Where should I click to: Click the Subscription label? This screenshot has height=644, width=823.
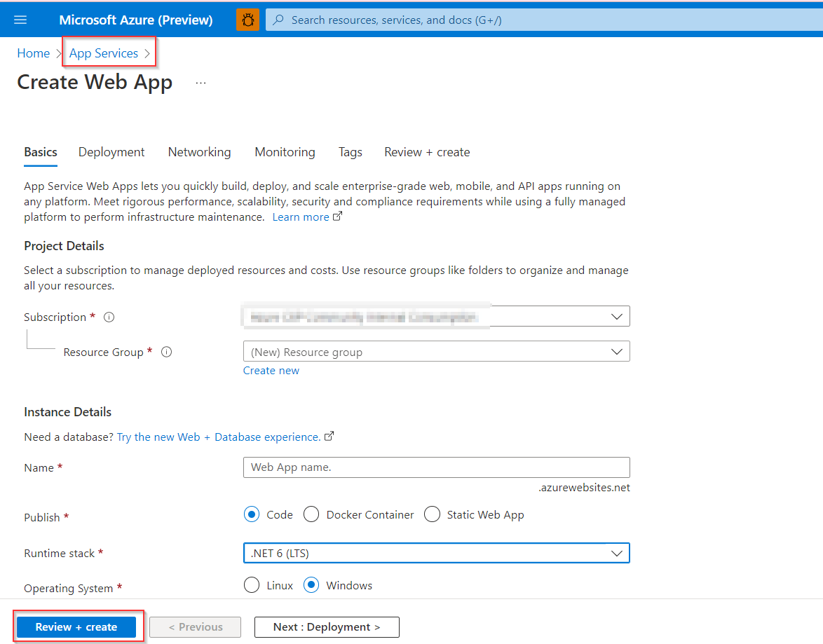pyautogui.click(x=55, y=317)
